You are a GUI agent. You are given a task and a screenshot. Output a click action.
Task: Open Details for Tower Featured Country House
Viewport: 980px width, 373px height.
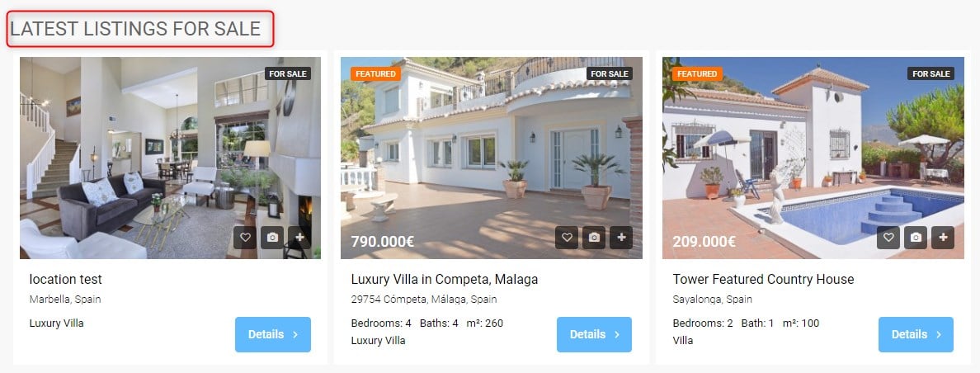tap(916, 334)
